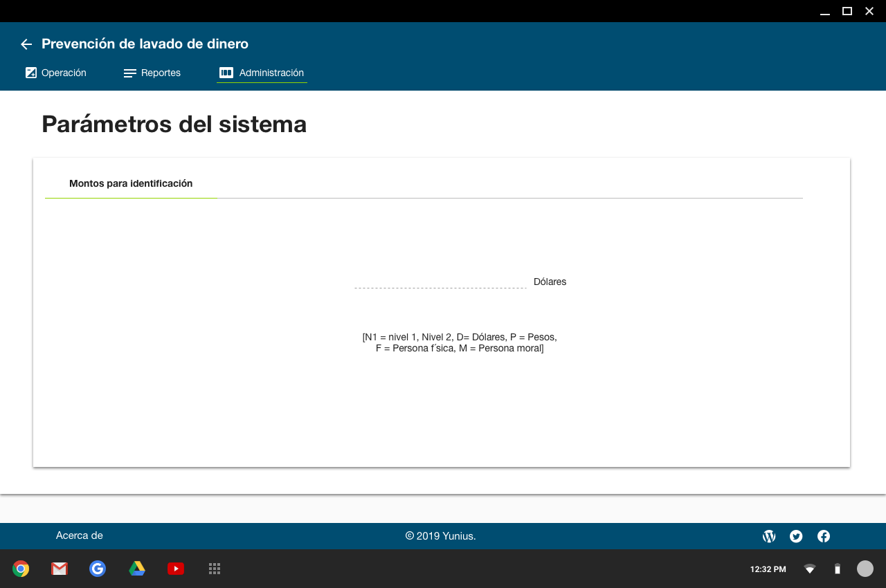Click the user avatar in the system tray
The image size is (886, 588).
point(865,569)
